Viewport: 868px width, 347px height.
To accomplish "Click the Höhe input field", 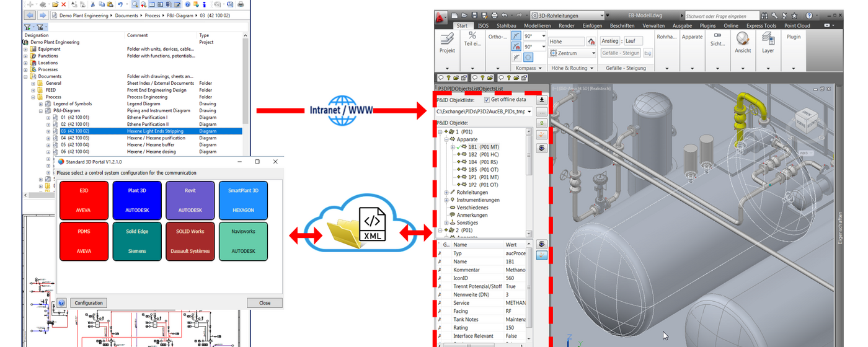I will click(x=566, y=42).
